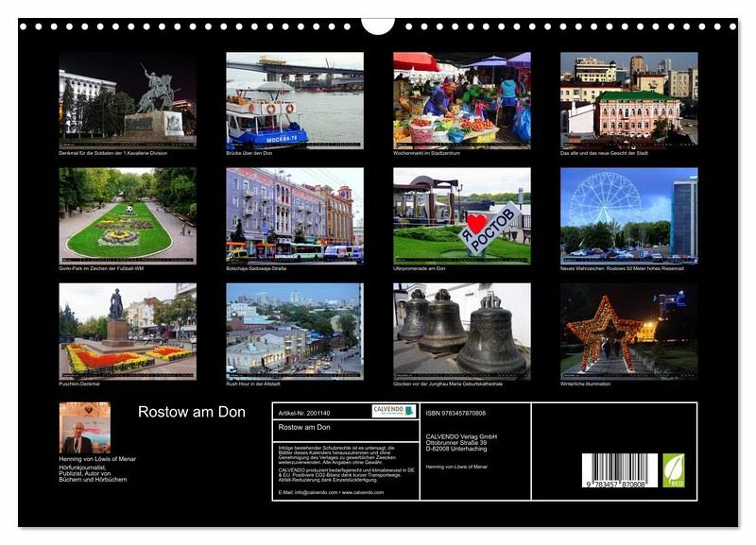The image size is (756, 545).
Task: Click caption 'Bolschaja-Sadowaja-Straße'
Action: (x=256, y=269)
